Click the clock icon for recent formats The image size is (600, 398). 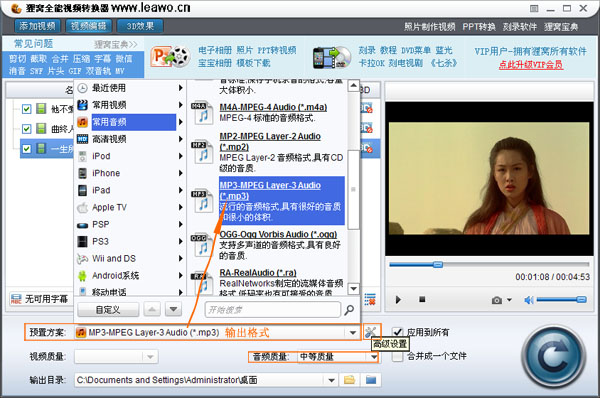tap(82, 88)
